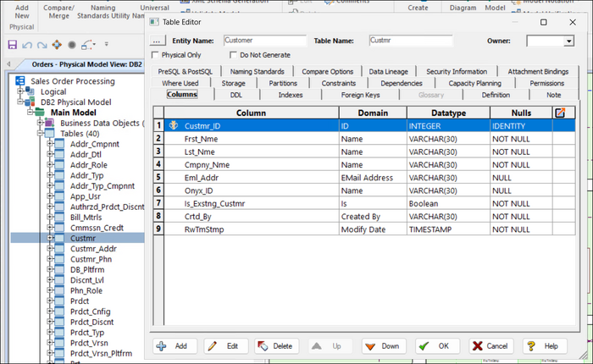Click the Delete button
593x364 pixels.
pos(276,346)
